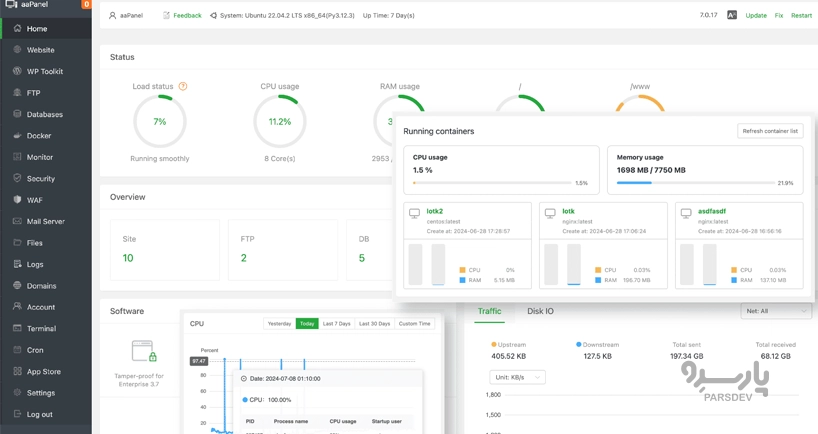The height and width of the screenshot is (434, 818).
Task: Click the Logs icon in sidebar
Action: (x=17, y=264)
